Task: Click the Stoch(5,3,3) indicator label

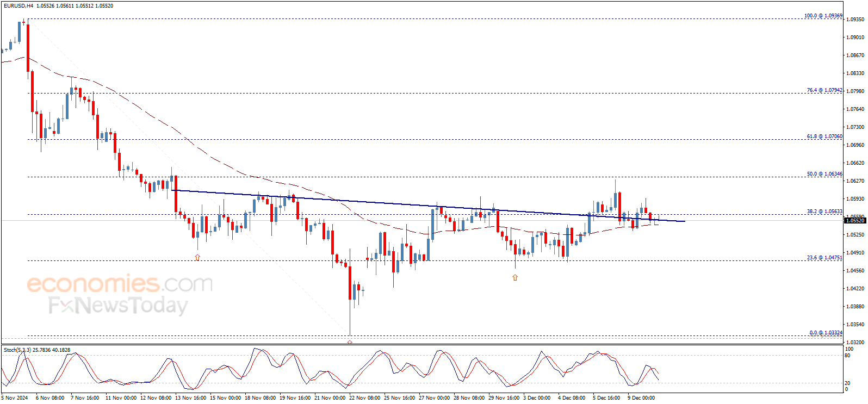Action: 17,350
